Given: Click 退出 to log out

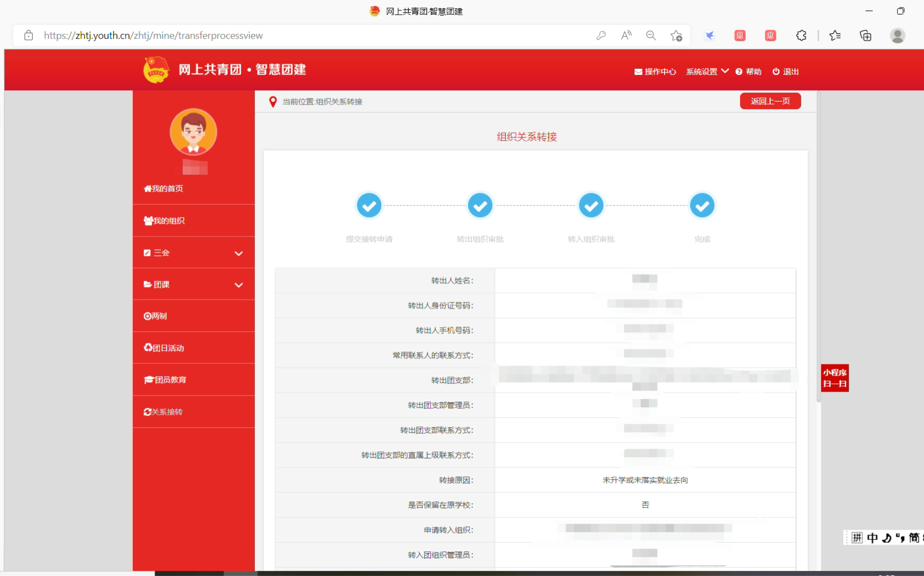Looking at the screenshot, I should coord(785,72).
